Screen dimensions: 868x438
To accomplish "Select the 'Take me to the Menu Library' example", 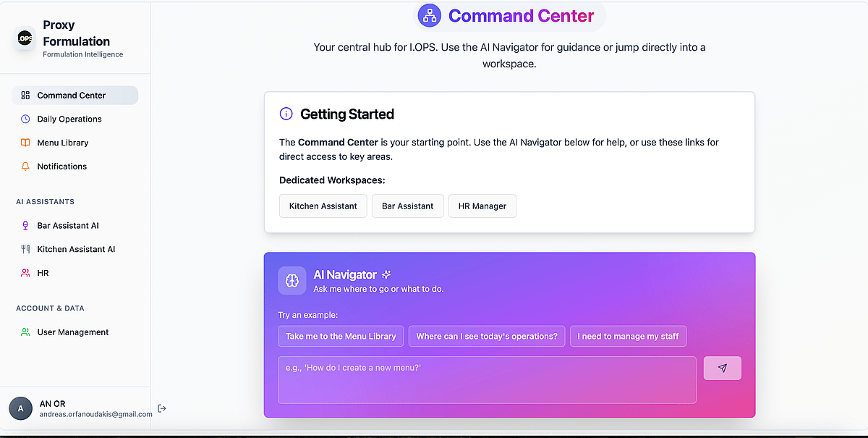I will pyautogui.click(x=340, y=336).
